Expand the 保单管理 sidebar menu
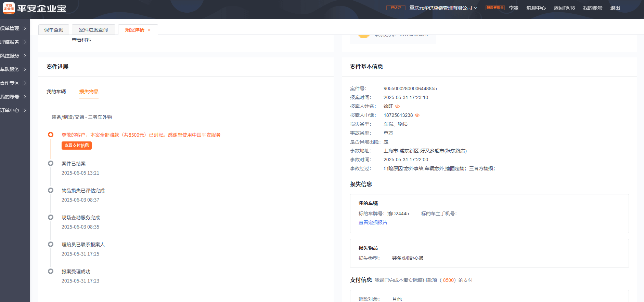The width and height of the screenshot is (644, 302). point(14,28)
